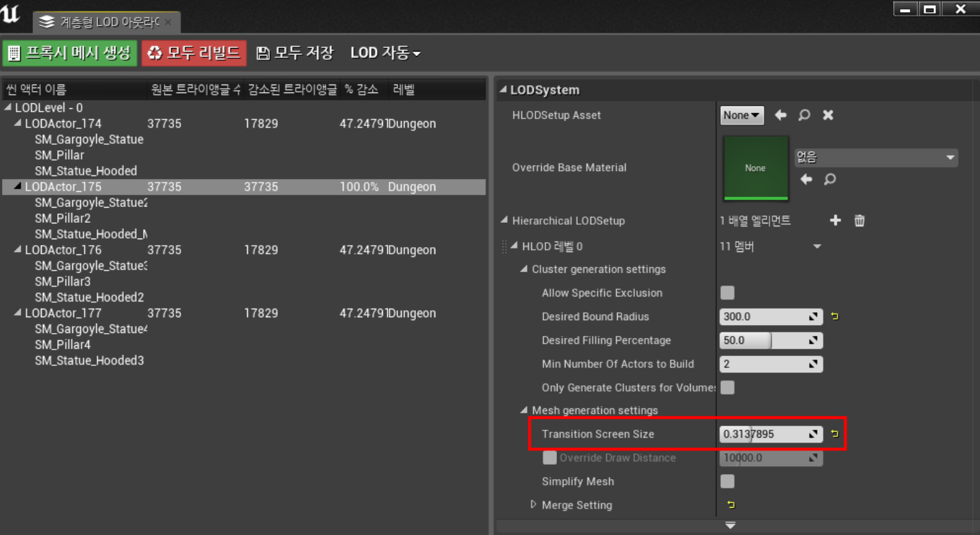The height and width of the screenshot is (535, 980).
Task: Enable Override Draw Distance checkbox
Action: [550, 458]
